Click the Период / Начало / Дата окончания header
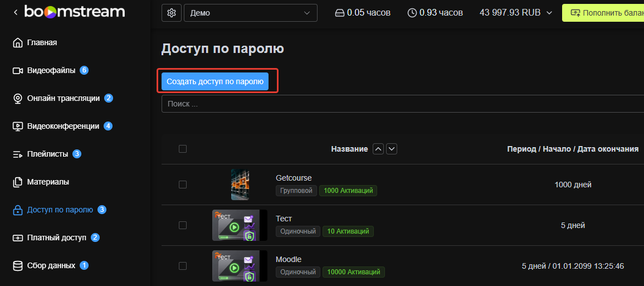644x286 pixels. (x=573, y=149)
